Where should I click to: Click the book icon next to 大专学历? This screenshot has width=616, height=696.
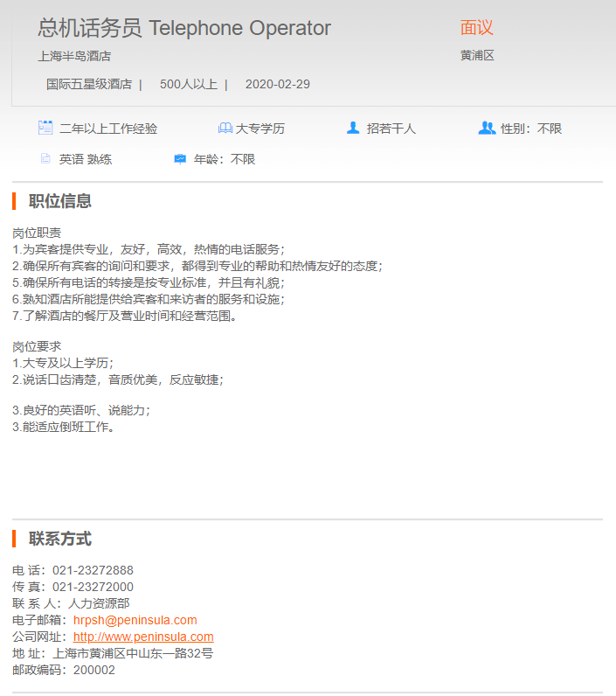pos(225,129)
